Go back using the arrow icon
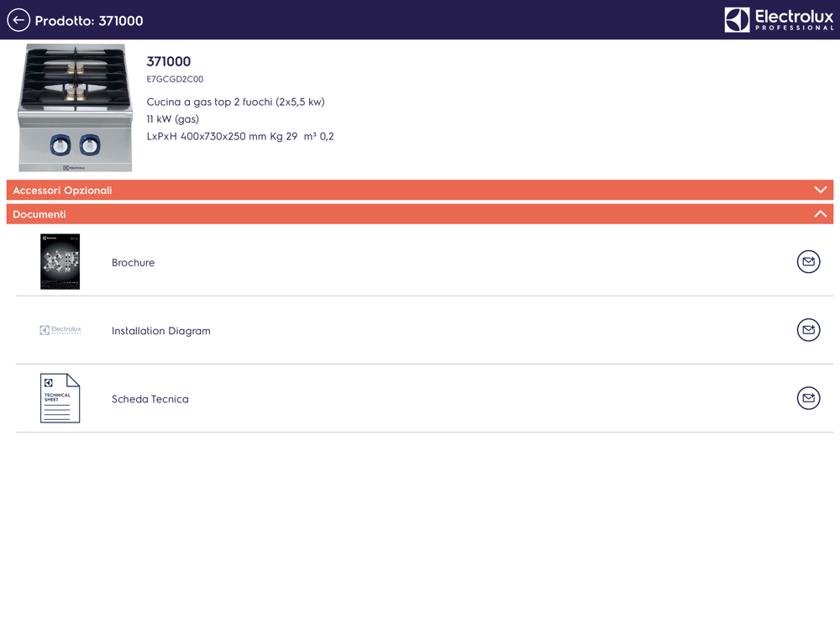The height and width of the screenshot is (630, 840). (18, 20)
